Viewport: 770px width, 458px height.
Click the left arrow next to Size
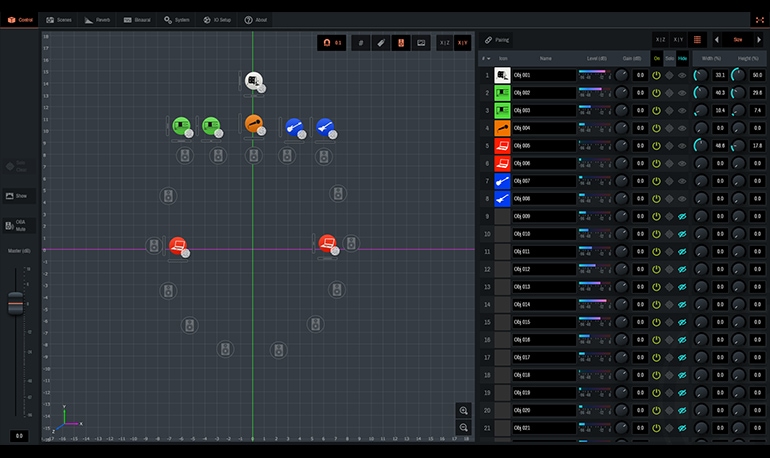coord(716,40)
